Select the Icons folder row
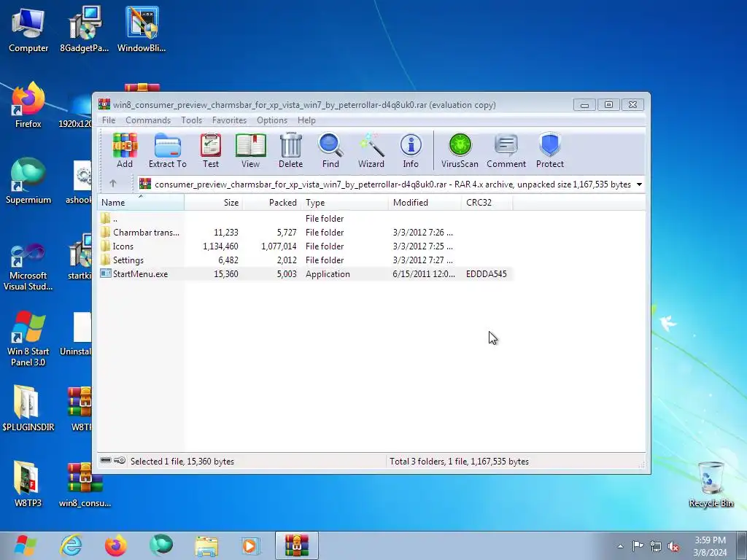 (305, 246)
